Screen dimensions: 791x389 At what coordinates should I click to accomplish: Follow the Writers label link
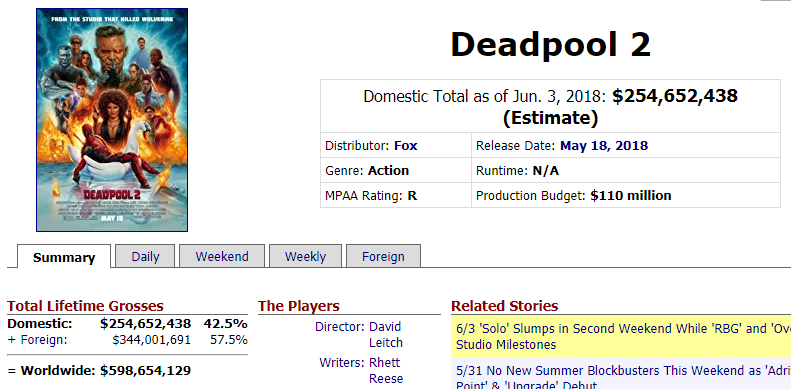pyautogui.click(x=342, y=362)
